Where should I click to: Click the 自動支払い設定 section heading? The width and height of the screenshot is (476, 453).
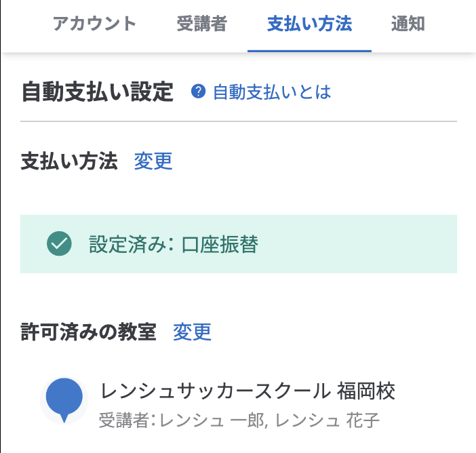point(98,92)
